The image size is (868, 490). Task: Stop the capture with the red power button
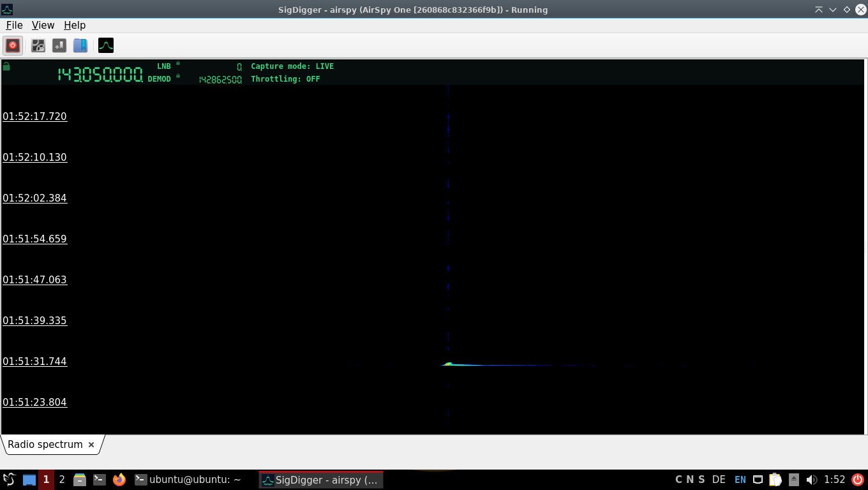[13, 45]
